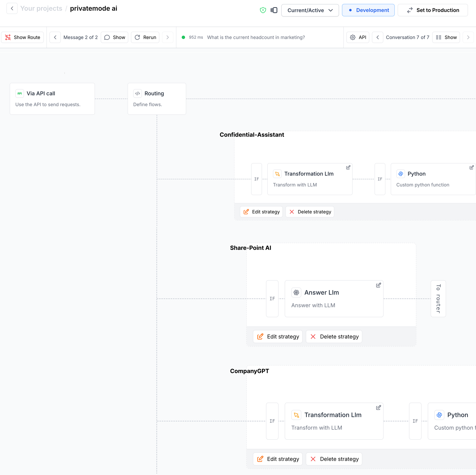Show the message chat view

coord(115,37)
